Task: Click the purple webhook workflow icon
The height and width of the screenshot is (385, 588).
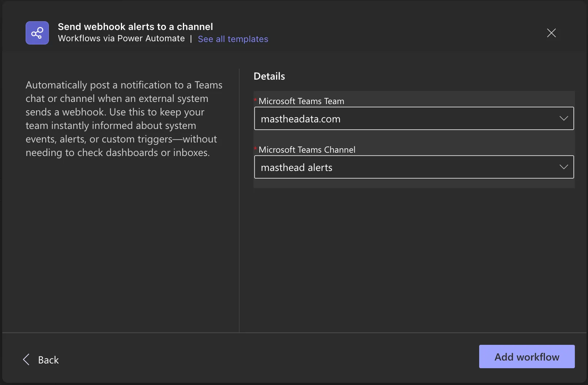Action: click(x=37, y=33)
